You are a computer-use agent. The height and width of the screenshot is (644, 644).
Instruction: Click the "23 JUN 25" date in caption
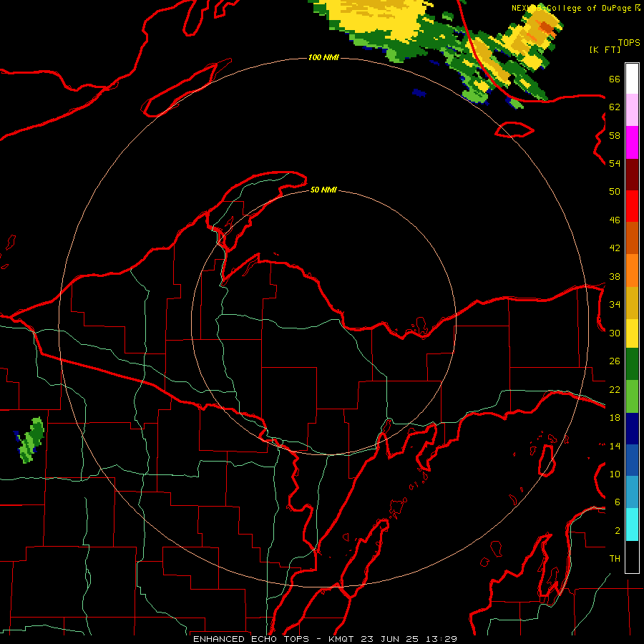(390, 639)
